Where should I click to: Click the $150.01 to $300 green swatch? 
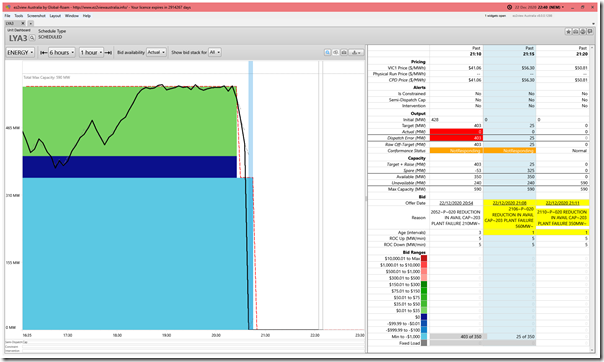click(x=424, y=285)
